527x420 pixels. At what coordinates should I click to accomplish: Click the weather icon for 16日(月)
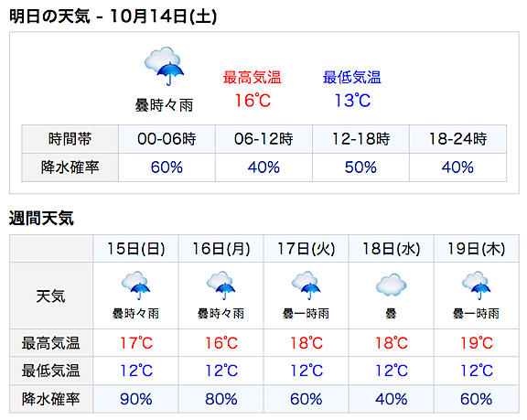[x=220, y=285]
